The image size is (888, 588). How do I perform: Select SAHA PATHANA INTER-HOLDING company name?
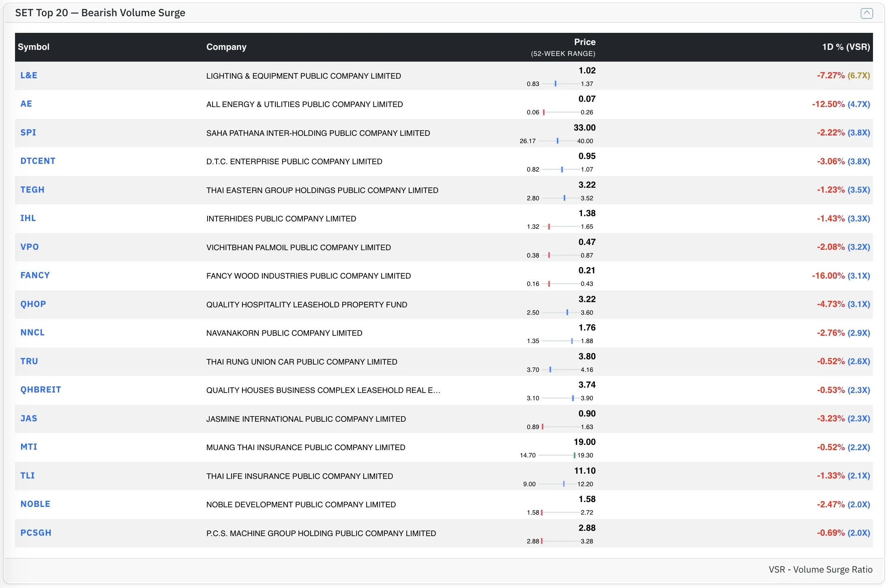318,133
